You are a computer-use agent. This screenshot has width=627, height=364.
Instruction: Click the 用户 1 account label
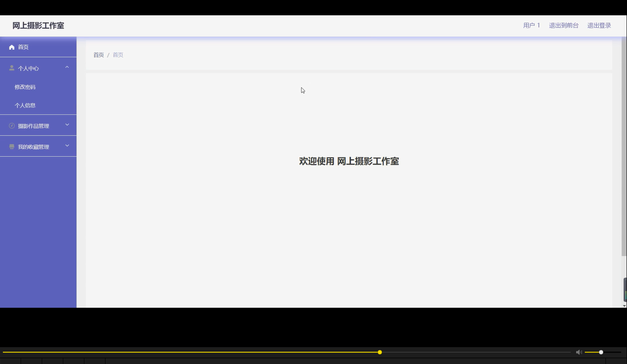pyautogui.click(x=531, y=25)
